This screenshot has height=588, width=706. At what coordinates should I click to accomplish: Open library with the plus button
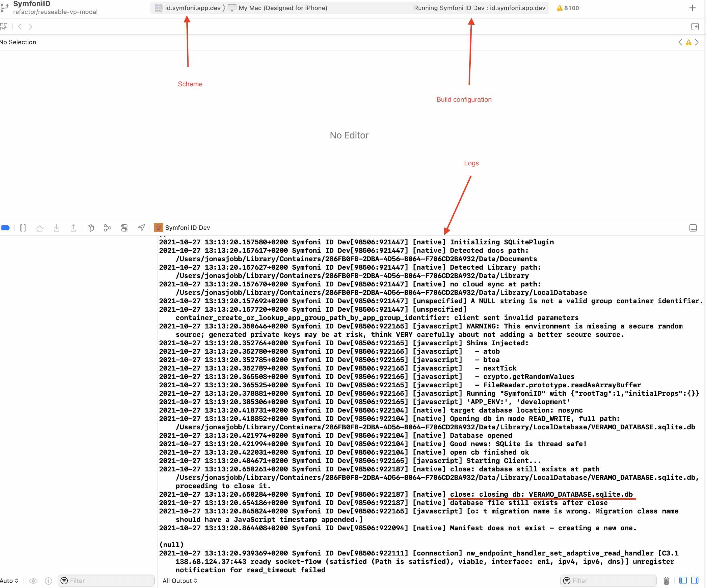coord(692,8)
